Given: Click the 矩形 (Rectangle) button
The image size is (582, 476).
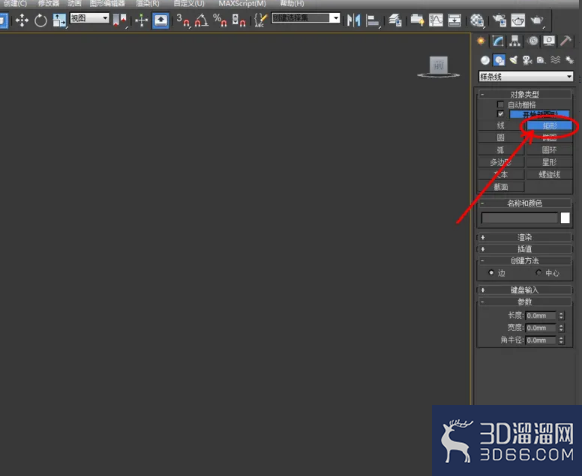Looking at the screenshot, I should click(549, 126).
